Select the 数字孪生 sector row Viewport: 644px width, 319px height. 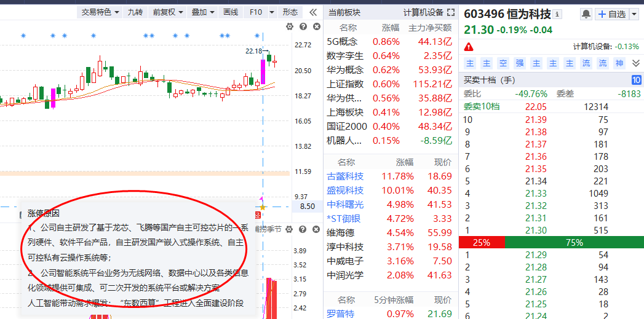390,55
